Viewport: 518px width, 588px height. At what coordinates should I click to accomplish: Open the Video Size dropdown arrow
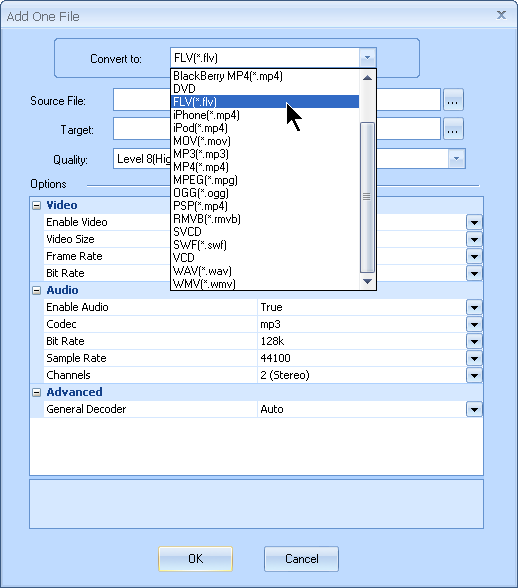(474, 239)
